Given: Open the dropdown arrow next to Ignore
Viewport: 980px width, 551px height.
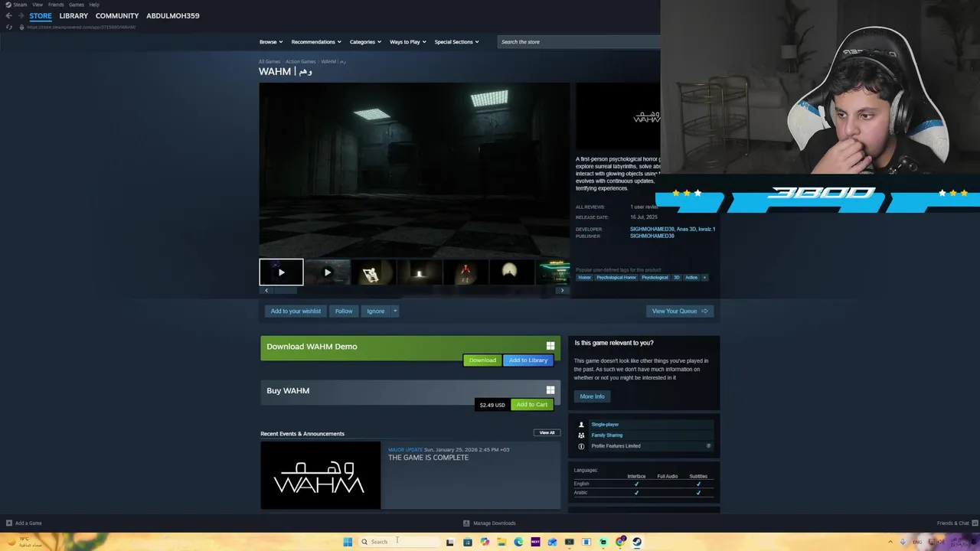Looking at the screenshot, I should pos(395,311).
